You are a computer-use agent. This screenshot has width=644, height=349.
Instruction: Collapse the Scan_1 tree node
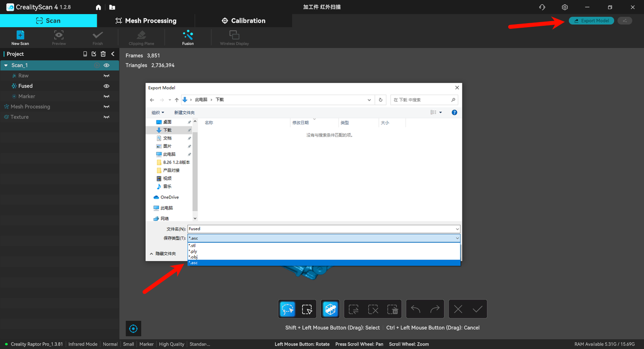pyautogui.click(x=6, y=65)
